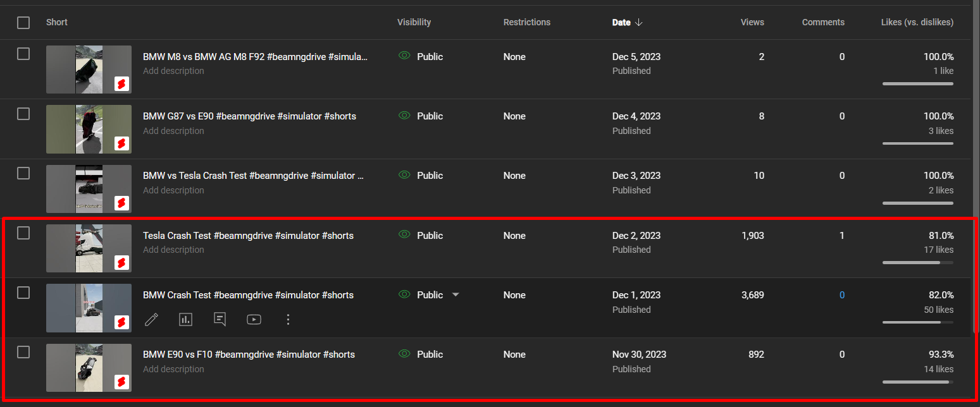Click the like ratio bar in the 93.3% row
This screenshot has width=980, height=407.
coord(918,382)
